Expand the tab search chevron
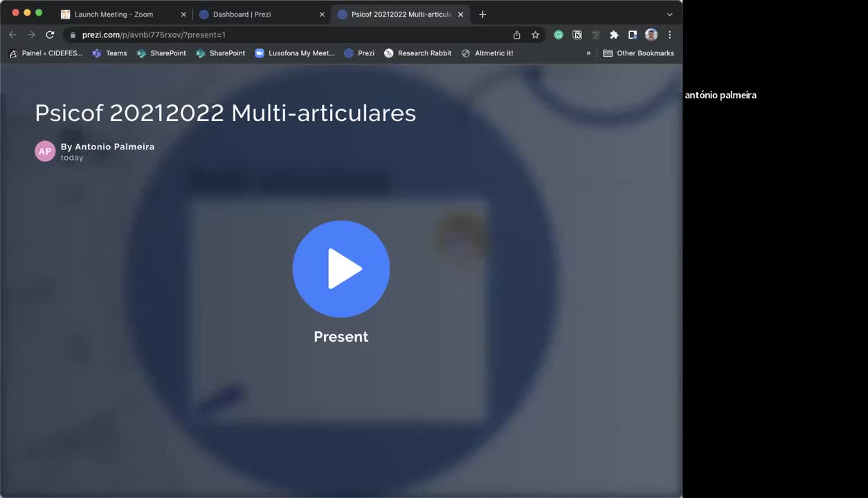The image size is (868, 498). tap(669, 15)
